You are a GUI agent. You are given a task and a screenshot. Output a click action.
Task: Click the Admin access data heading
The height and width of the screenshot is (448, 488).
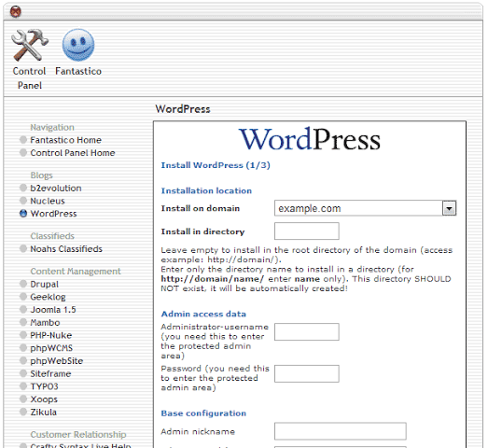(203, 314)
